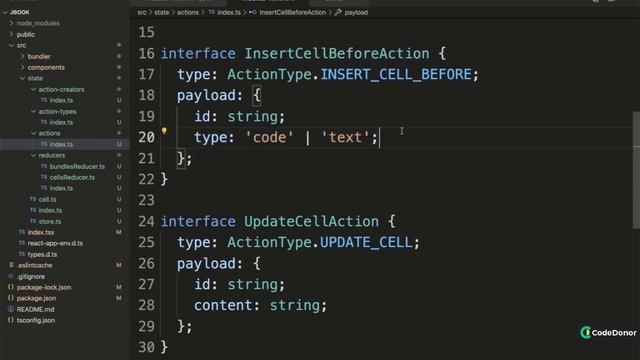Collapse the action-creators folder chevron

pyautogui.click(x=33, y=89)
